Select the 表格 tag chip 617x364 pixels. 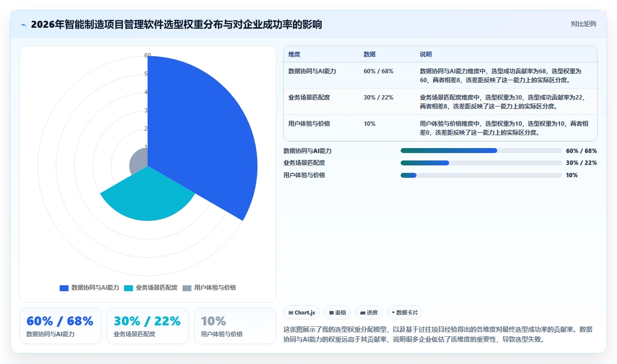(337, 312)
